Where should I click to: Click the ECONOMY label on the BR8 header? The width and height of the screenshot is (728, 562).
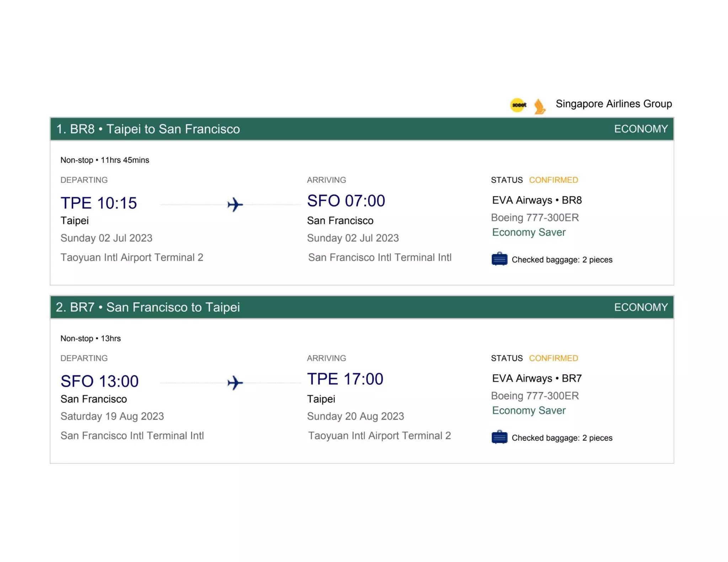[641, 129]
